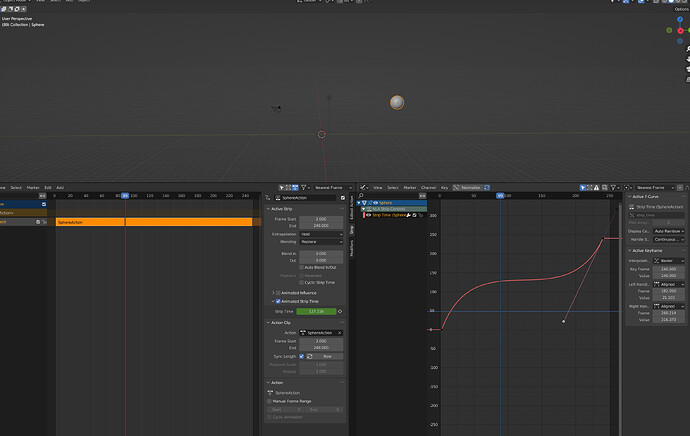Enable Auto Blend In/Out checkbox
This screenshot has height=436, width=690.
[x=301, y=267]
